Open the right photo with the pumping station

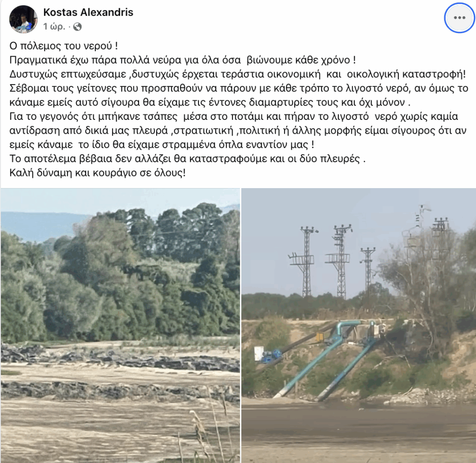pos(358,326)
